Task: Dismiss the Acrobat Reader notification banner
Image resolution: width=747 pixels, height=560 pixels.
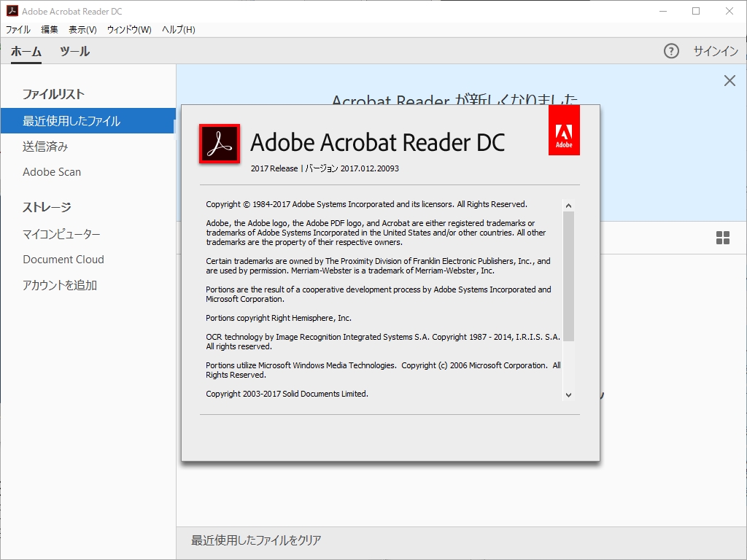Action: 729,81
